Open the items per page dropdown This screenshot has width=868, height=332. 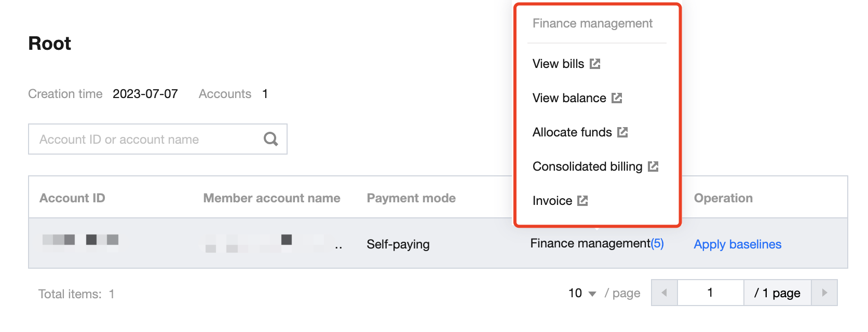pos(582,294)
